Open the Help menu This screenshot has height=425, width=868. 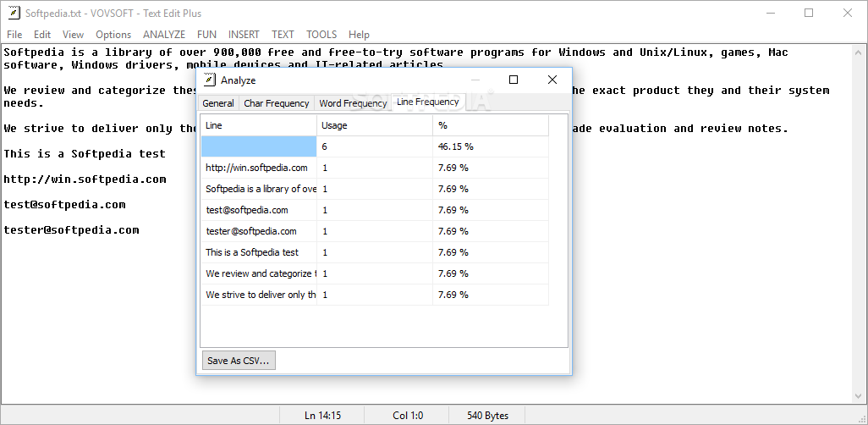359,35
